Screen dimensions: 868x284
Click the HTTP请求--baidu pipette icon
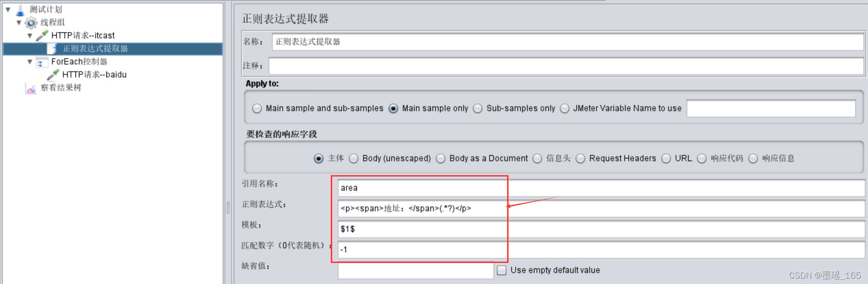53,75
